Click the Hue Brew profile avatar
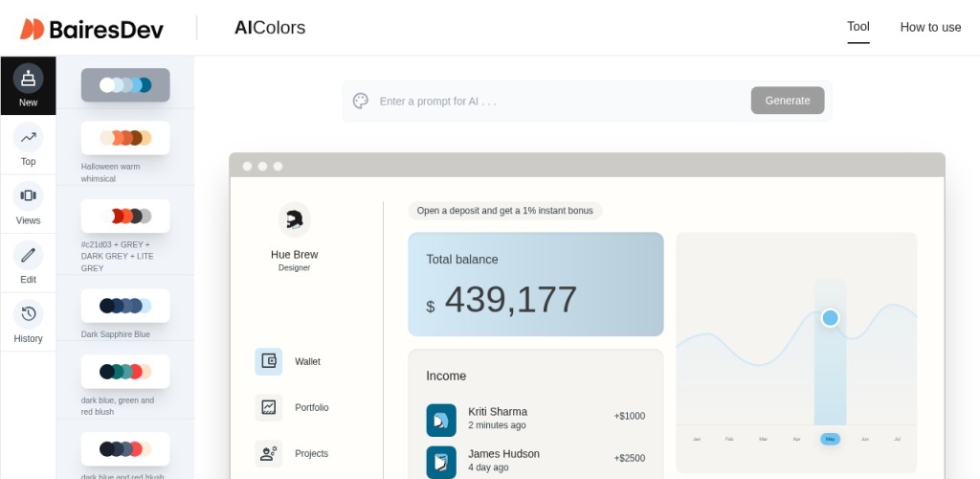980x479 pixels. pos(294,219)
